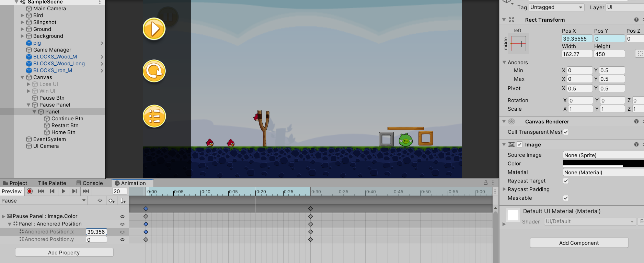This screenshot has height=263, width=644.
Task: Open keyframe options for Anchored Position.y row
Action: pyautogui.click(x=122, y=240)
